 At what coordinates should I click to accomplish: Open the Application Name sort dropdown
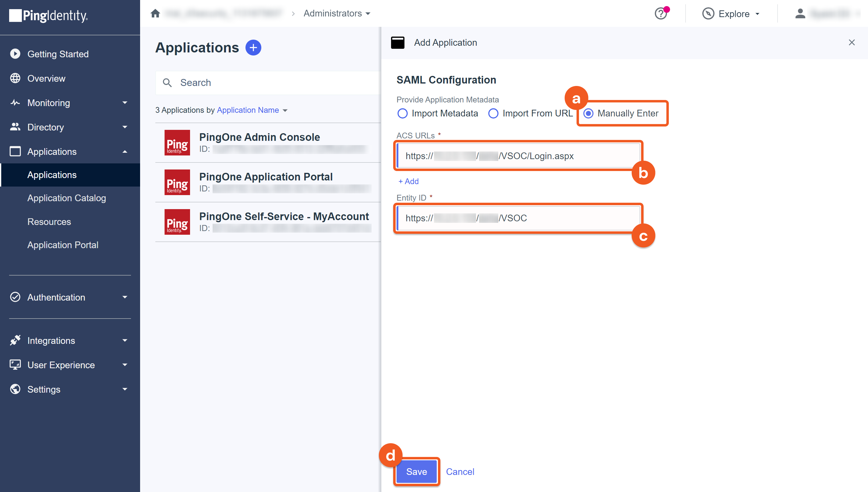coord(252,110)
